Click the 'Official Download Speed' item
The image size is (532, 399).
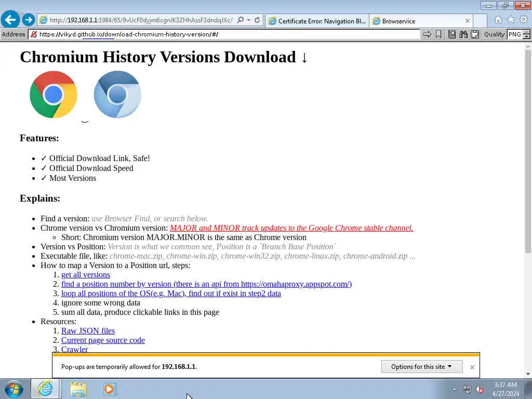pyautogui.click(x=87, y=168)
